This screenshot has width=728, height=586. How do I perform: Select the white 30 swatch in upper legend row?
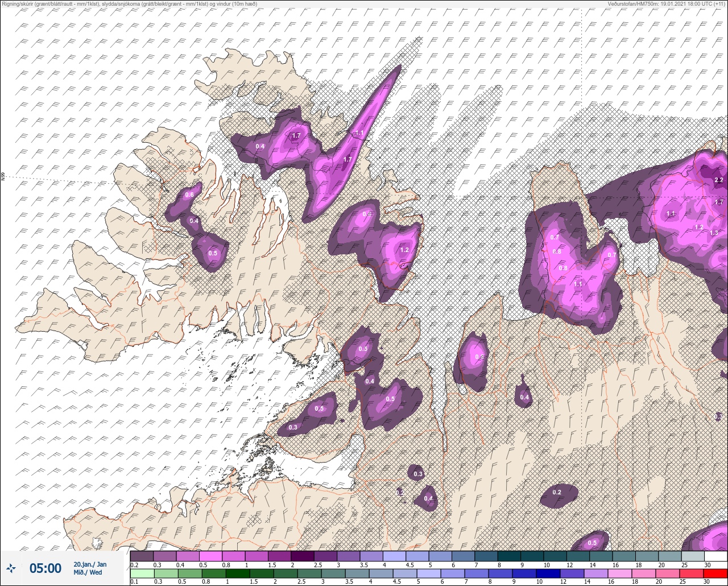(715, 556)
